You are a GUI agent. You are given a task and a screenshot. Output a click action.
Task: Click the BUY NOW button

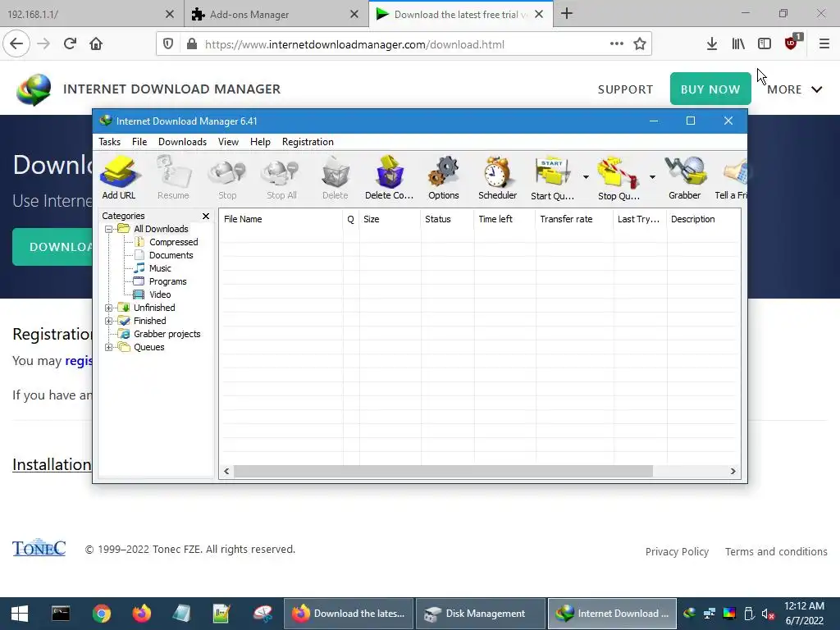[x=710, y=89]
